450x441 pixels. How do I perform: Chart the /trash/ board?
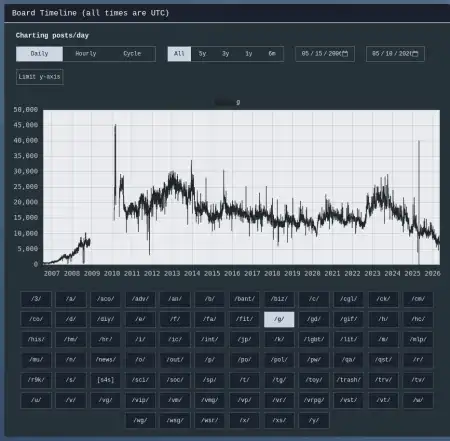point(349,380)
